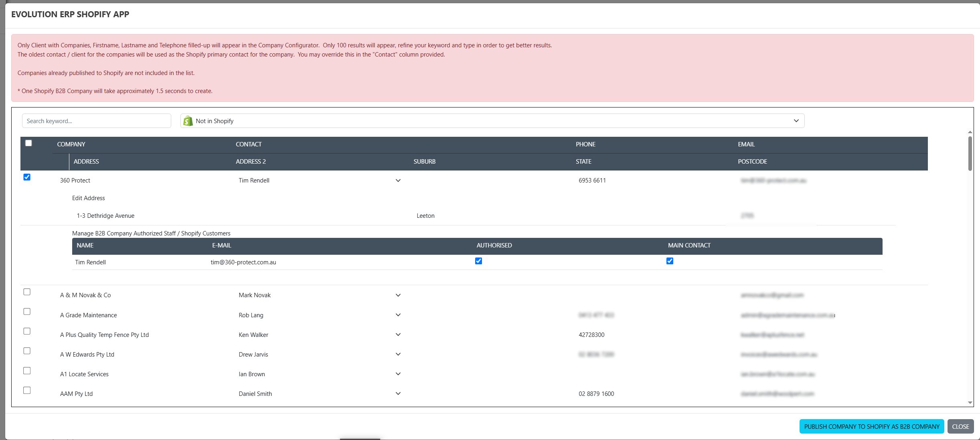Click A Plus Quality Temp Fence Pty Ltd
Screen dimensions: 980x440
[x=104, y=335]
